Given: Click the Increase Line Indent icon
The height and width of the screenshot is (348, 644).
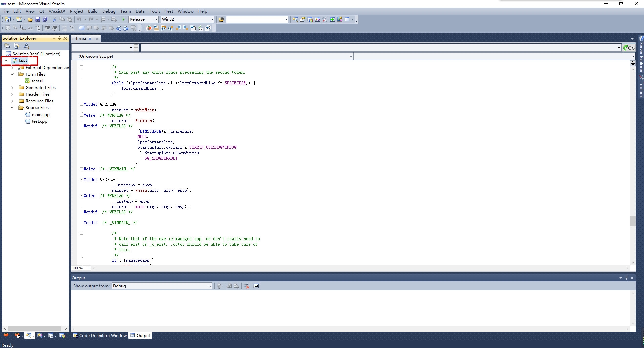Looking at the screenshot, I should pos(55,28).
